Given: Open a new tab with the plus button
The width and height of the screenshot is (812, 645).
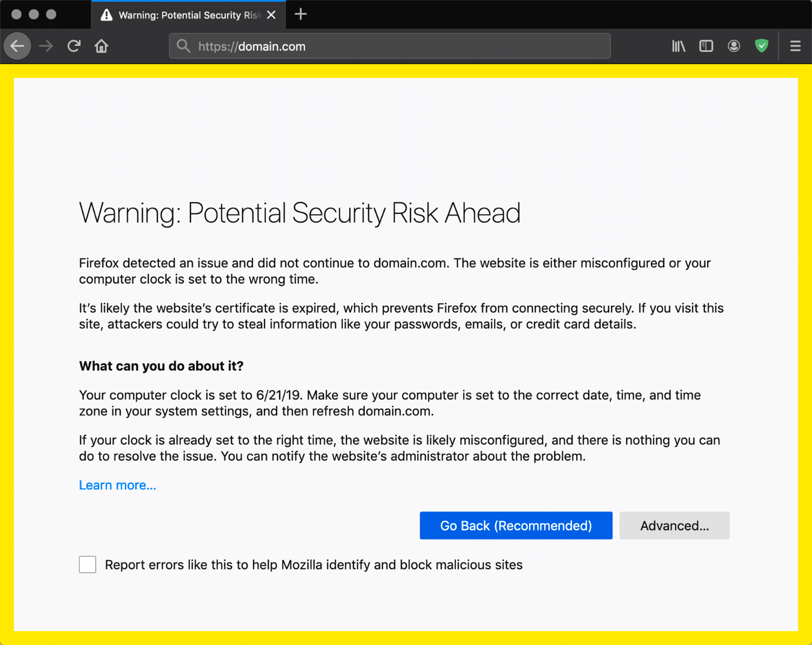Looking at the screenshot, I should (x=301, y=15).
